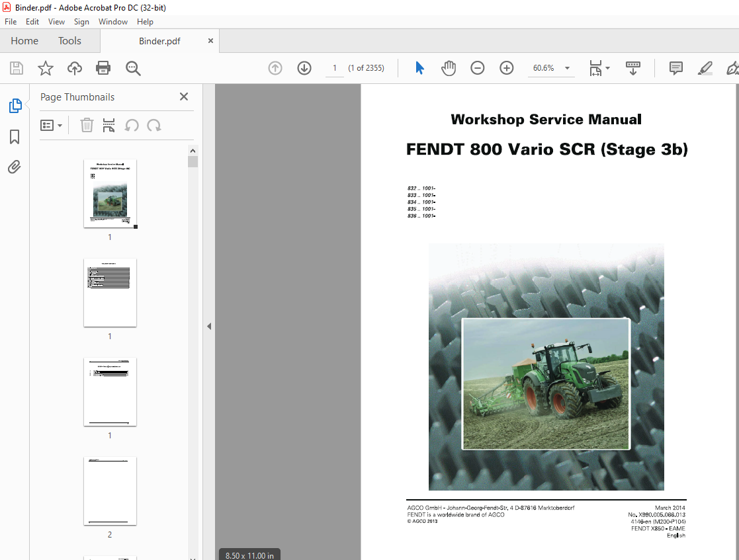Open the Edit menu

pyautogui.click(x=32, y=22)
